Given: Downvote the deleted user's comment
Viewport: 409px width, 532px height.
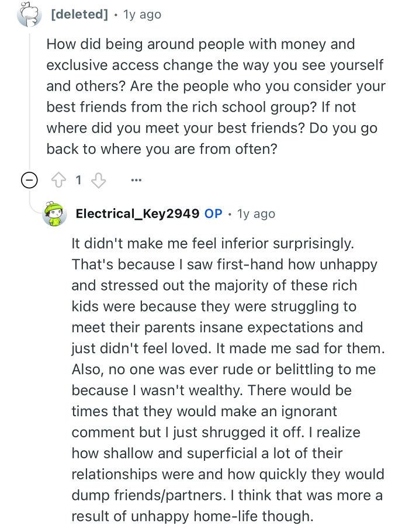Looking at the screenshot, I should (x=98, y=181).
